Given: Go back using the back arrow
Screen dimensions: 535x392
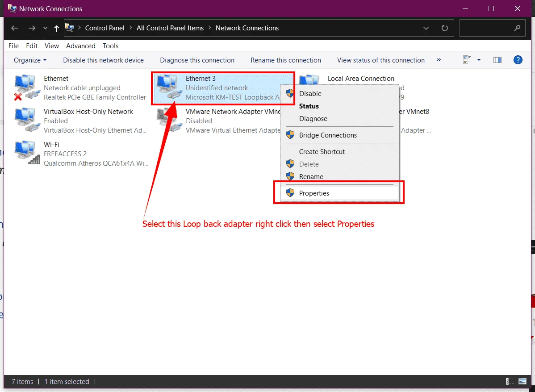Looking at the screenshot, I should click(x=14, y=28).
